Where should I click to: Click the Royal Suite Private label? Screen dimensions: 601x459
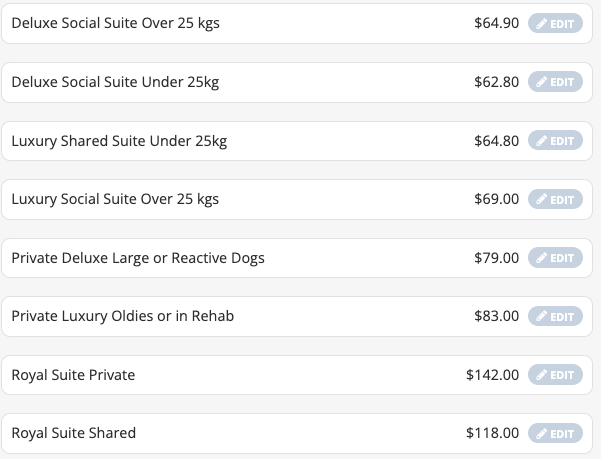(x=73, y=375)
